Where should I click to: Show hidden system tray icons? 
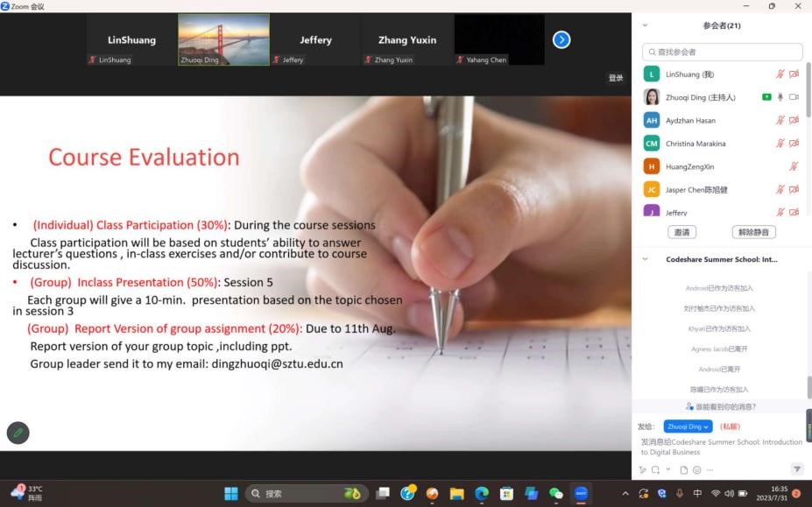[x=625, y=494]
